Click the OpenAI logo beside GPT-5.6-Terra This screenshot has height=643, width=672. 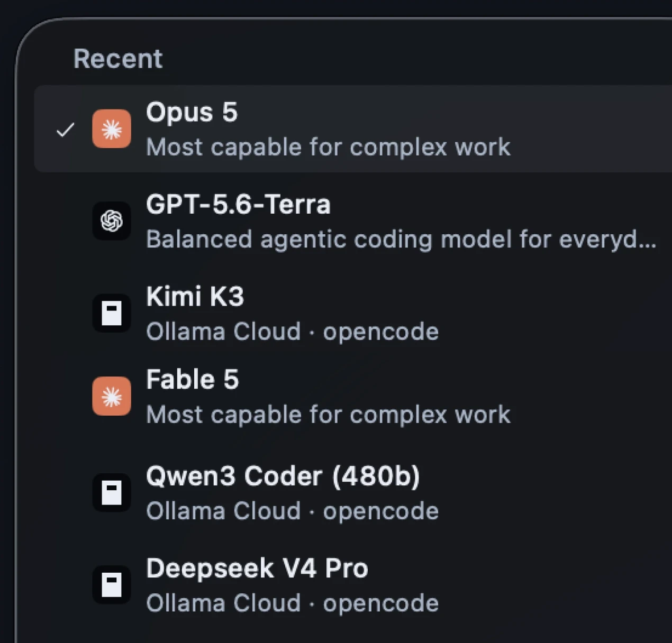tap(112, 221)
